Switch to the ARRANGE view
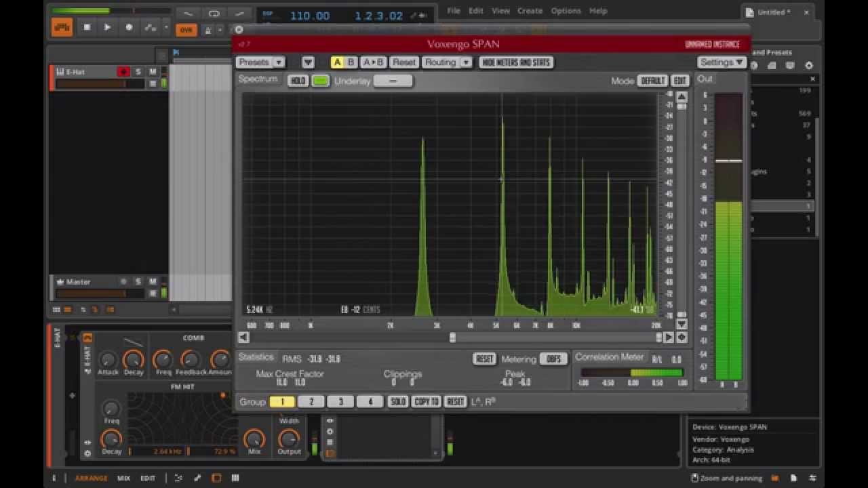Screen dimensions: 868x488 tap(91, 478)
